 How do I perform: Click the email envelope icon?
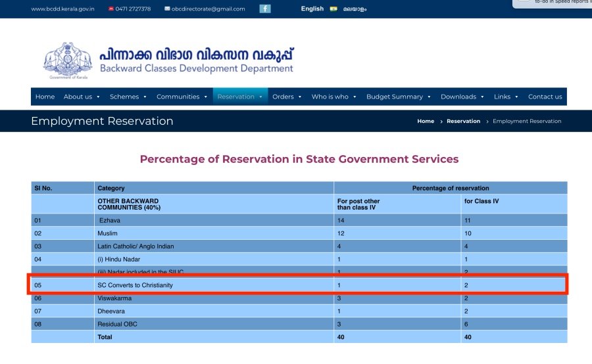167,9
